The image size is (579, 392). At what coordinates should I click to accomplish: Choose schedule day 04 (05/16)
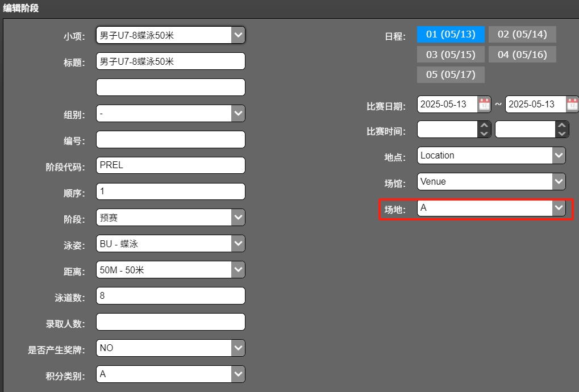coord(522,55)
